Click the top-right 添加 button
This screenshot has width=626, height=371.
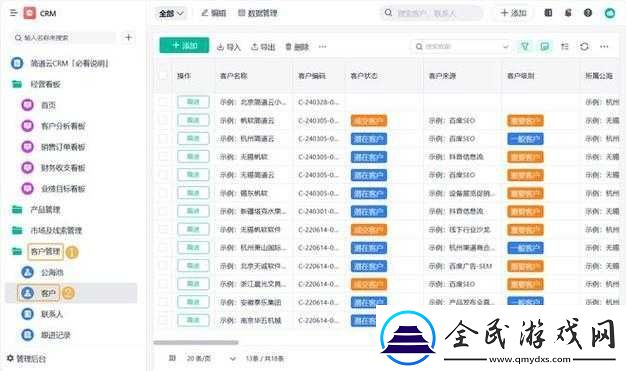pyautogui.click(x=513, y=13)
